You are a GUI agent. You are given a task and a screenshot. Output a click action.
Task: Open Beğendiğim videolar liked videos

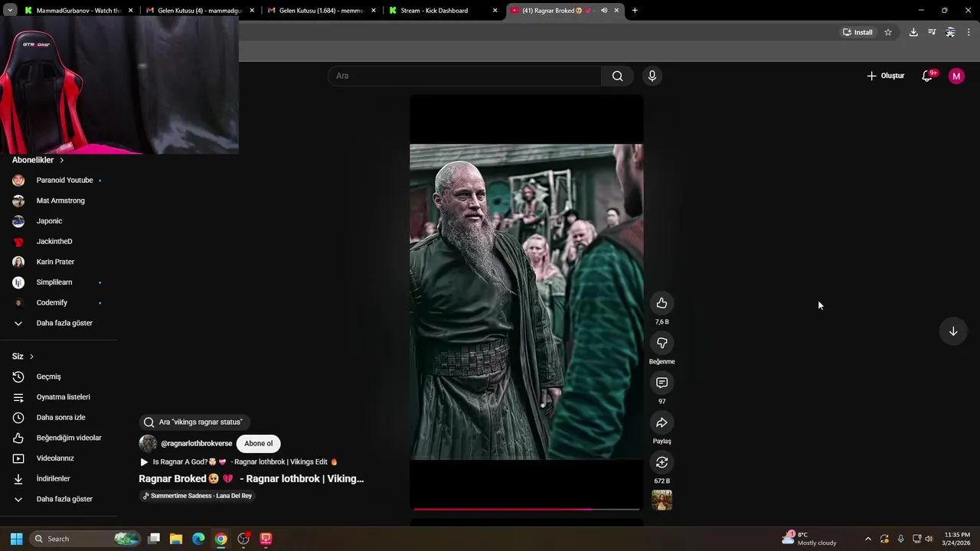58,438
